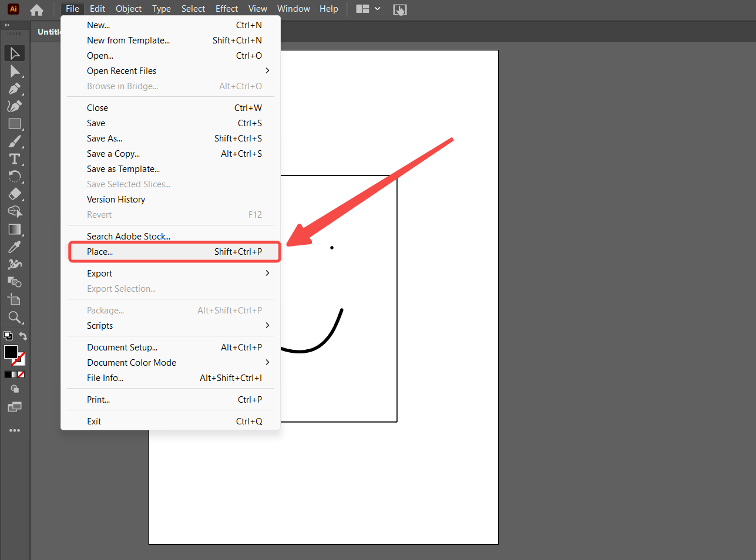Select the Selection tool arrow

tap(15, 53)
